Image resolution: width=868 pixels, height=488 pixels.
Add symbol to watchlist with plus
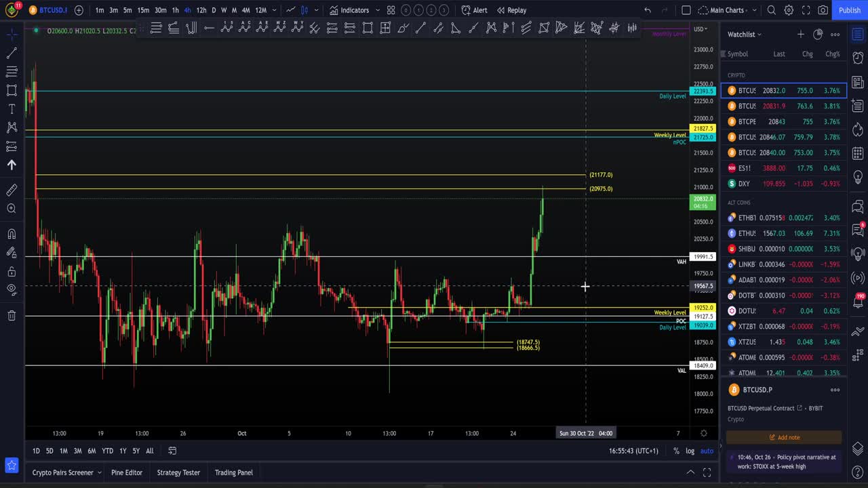point(801,35)
